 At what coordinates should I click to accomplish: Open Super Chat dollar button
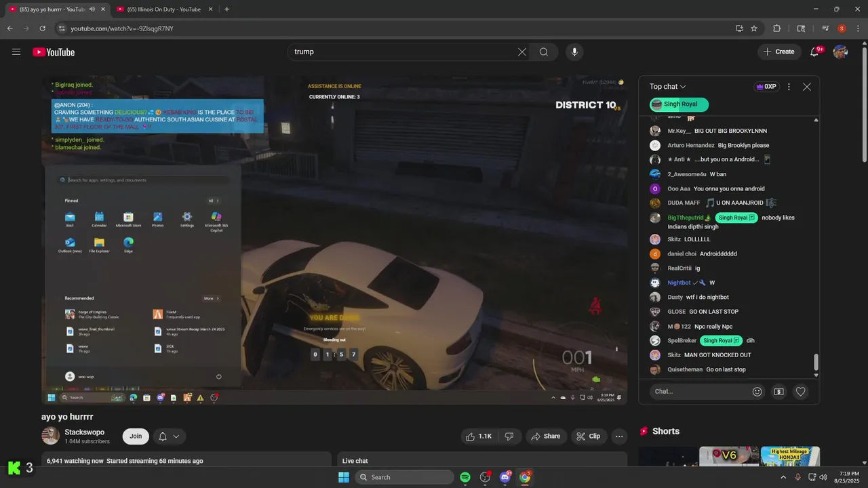(779, 391)
